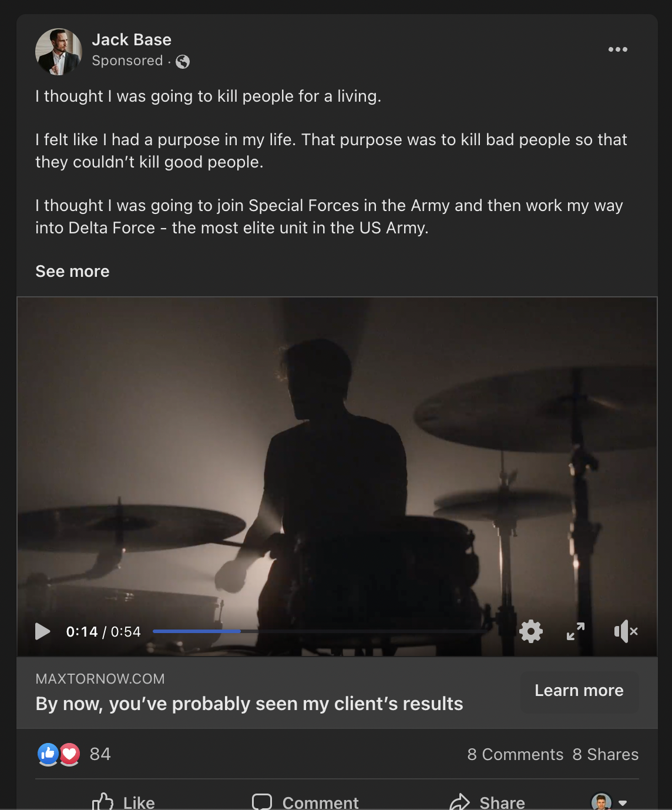Expand video to fullscreen

point(576,631)
